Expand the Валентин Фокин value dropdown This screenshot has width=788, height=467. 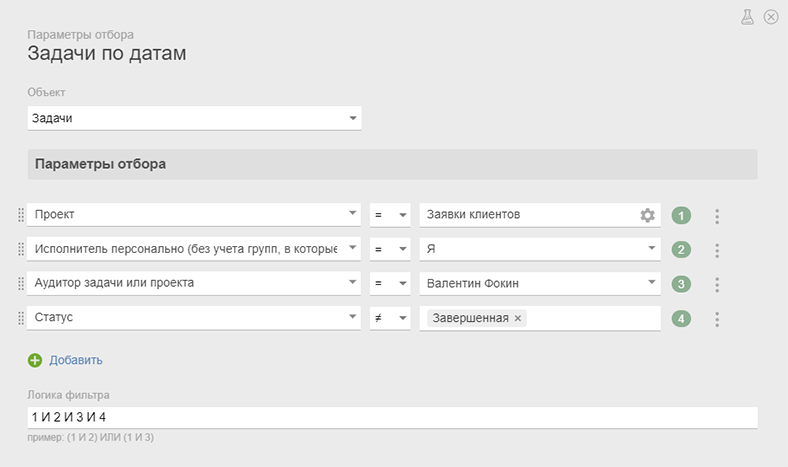pyautogui.click(x=650, y=284)
